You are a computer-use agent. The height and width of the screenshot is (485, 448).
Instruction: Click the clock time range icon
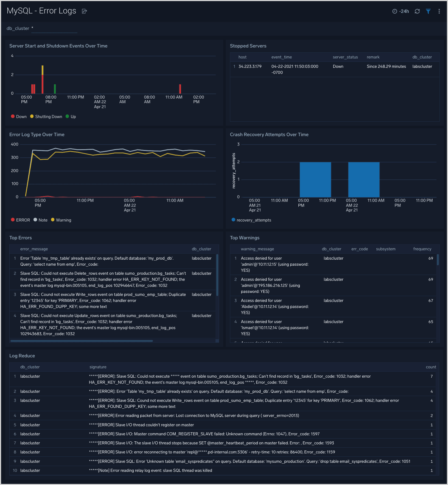[x=395, y=11]
